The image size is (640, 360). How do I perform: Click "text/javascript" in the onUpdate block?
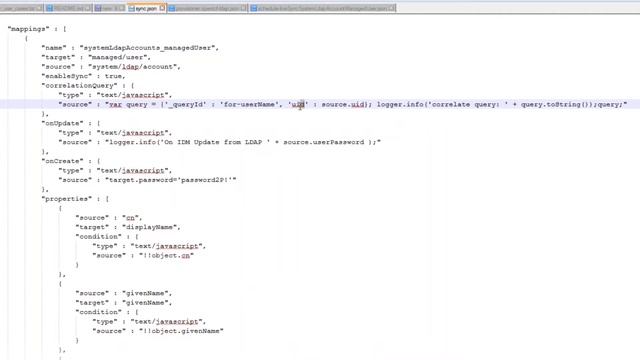tap(133, 133)
